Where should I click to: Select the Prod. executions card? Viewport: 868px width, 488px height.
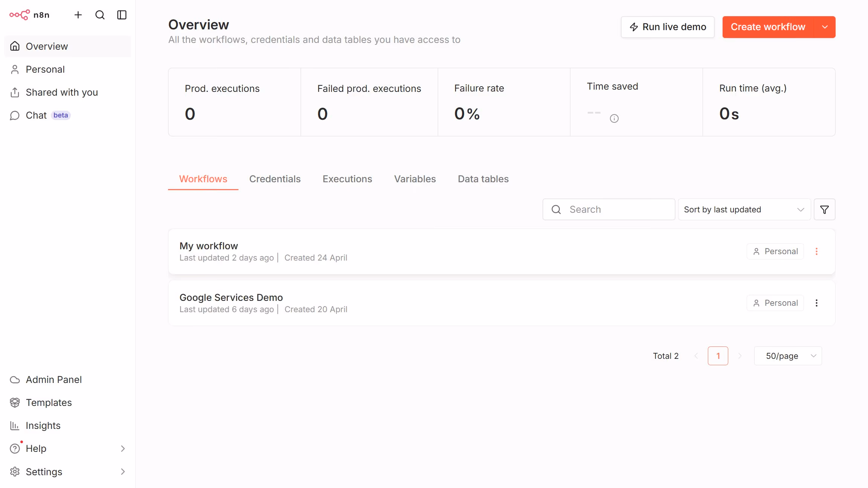[x=234, y=102]
